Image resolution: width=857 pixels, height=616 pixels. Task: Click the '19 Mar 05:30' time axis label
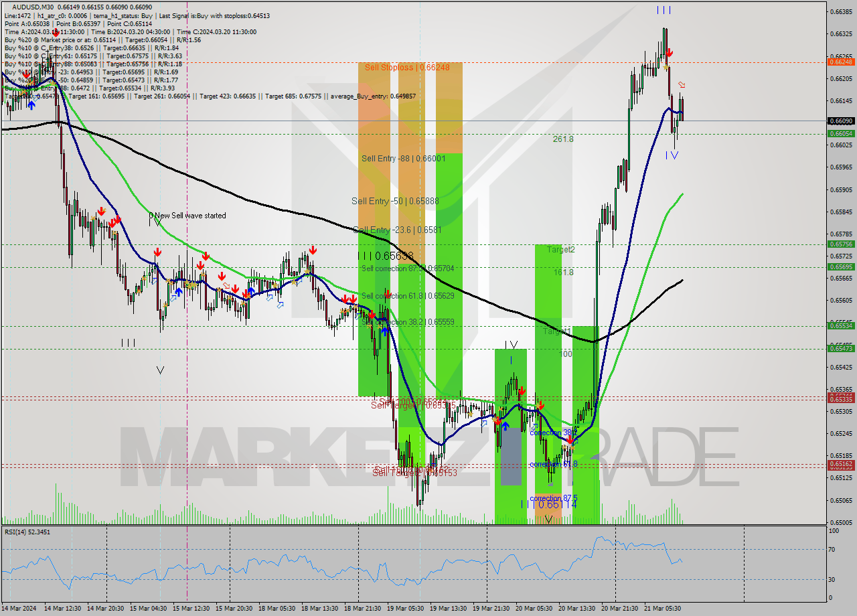405,608
